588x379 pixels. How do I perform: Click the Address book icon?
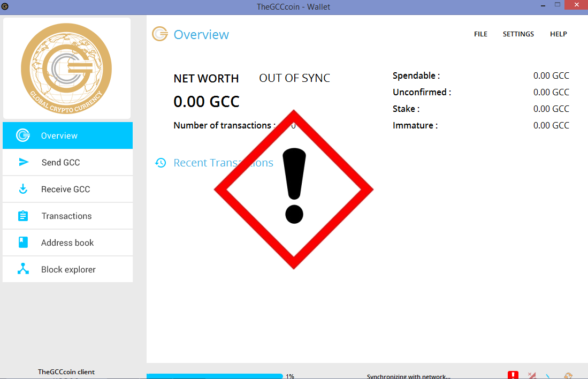click(23, 242)
